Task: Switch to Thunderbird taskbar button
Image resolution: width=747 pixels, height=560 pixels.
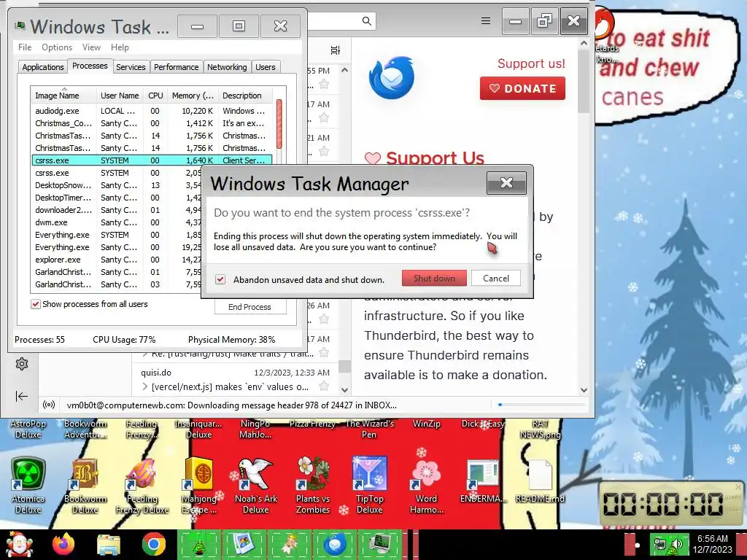Action: coord(334,545)
